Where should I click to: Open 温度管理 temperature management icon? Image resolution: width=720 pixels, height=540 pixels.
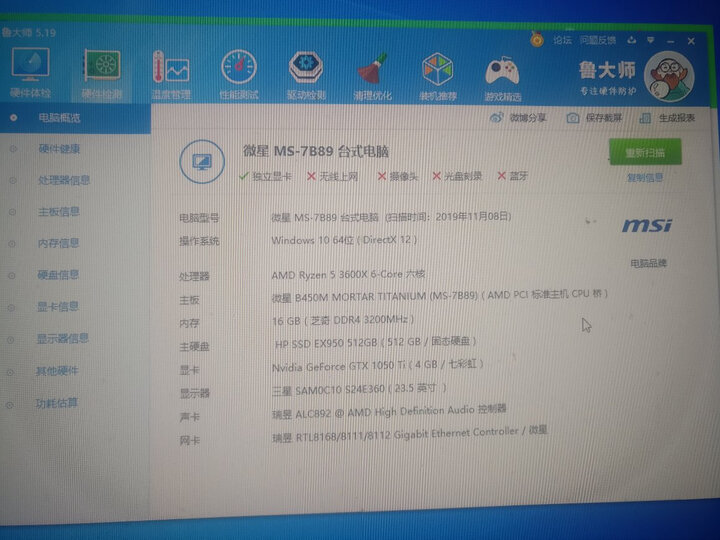[x=171, y=75]
